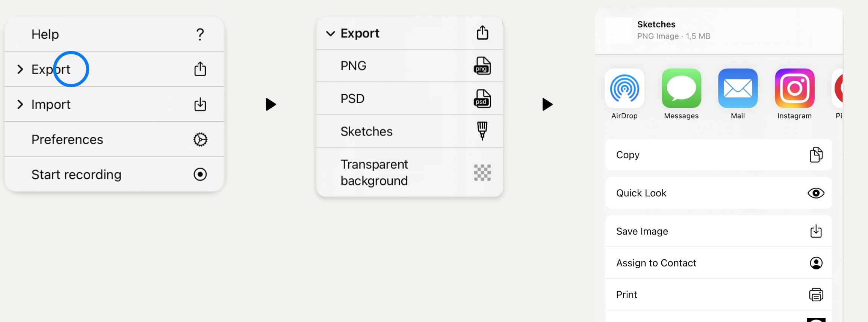Open Quick Look eye preview
This screenshot has height=322, width=868.
(816, 193)
